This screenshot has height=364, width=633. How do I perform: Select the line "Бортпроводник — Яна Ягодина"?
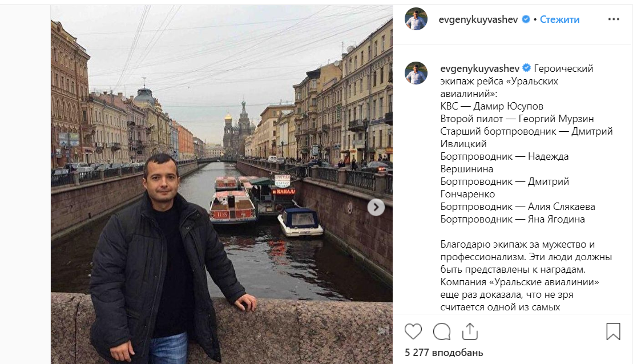[x=513, y=219]
